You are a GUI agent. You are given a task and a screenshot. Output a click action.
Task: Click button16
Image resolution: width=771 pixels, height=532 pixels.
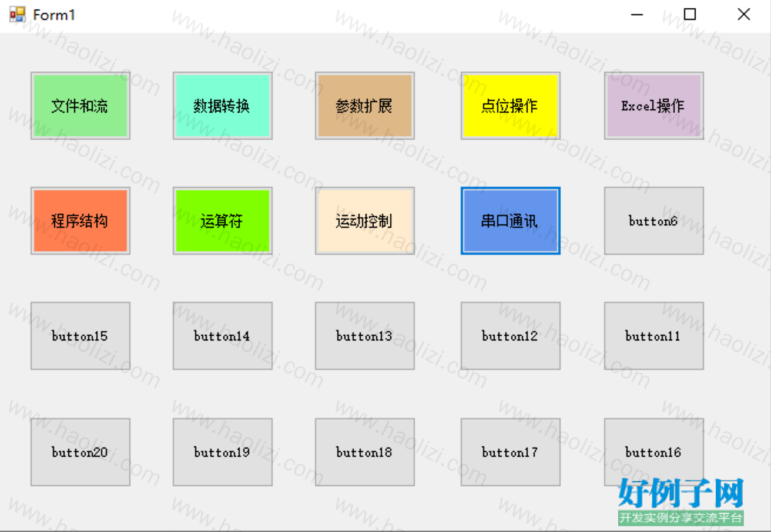pos(654,452)
